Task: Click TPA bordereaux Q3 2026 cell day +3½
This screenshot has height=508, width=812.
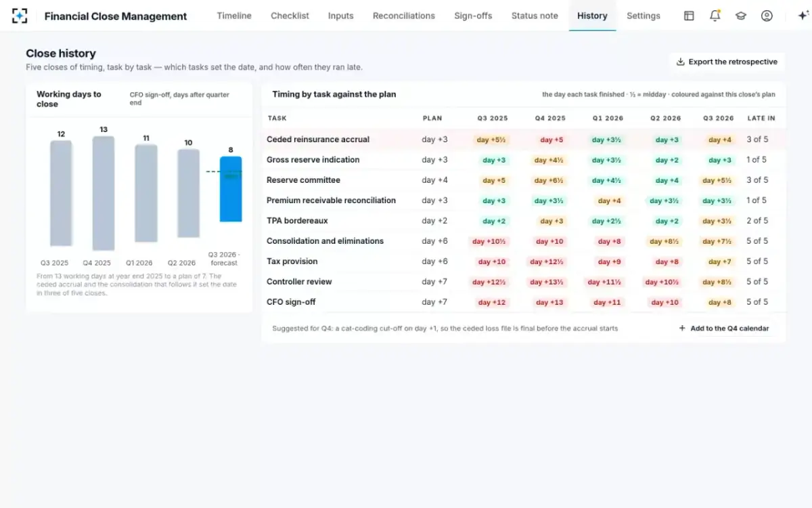Action: pos(717,221)
